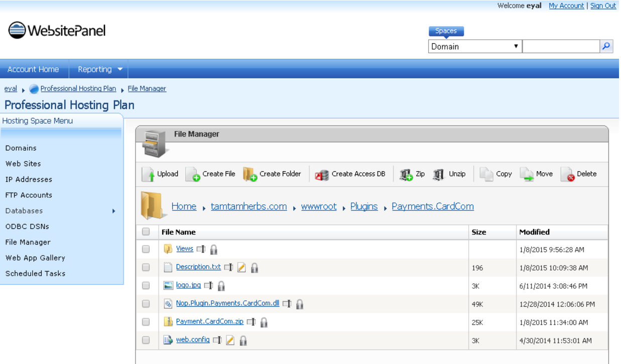Go to wwwroot in the folder path
This screenshot has width=621, height=364.
coord(319,206)
